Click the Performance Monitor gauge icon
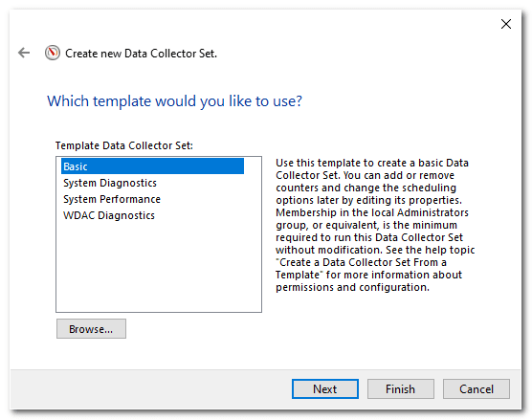The height and width of the screenshot is (420, 532). coord(53,53)
